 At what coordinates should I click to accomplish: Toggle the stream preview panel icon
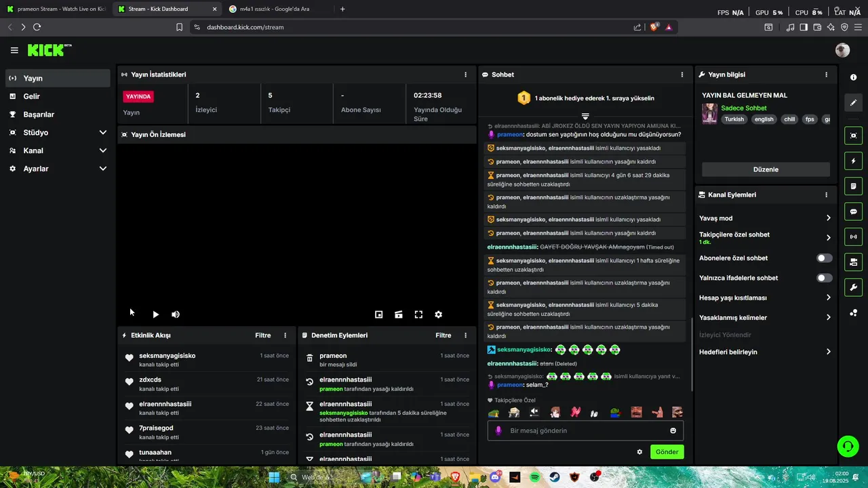coord(853,136)
